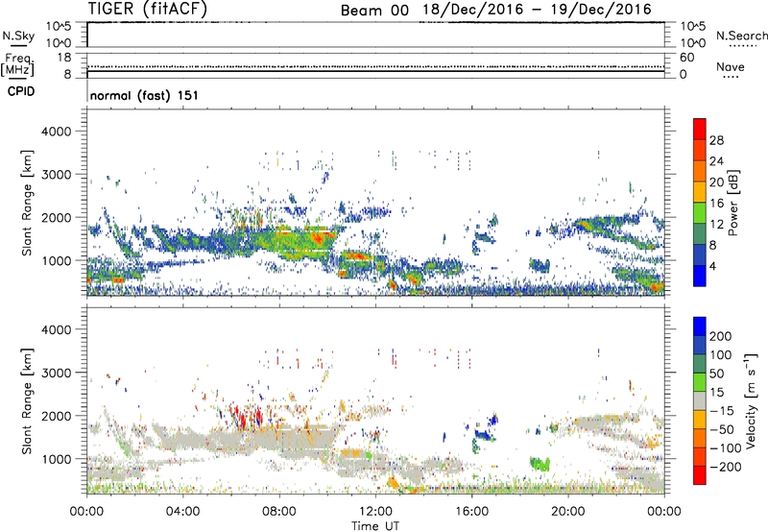Click the 'Freq. [MHz]' axis label

pos(18,65)
